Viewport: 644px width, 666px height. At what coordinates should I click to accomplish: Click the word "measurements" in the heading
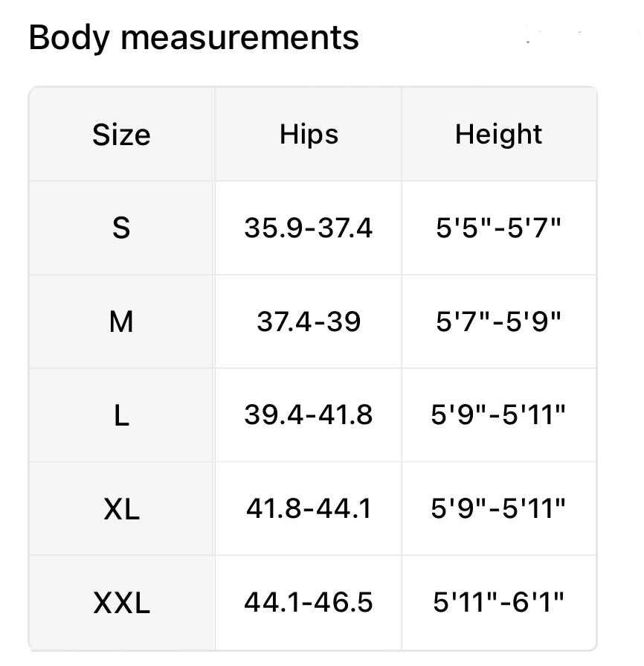(x=239, y=37)
